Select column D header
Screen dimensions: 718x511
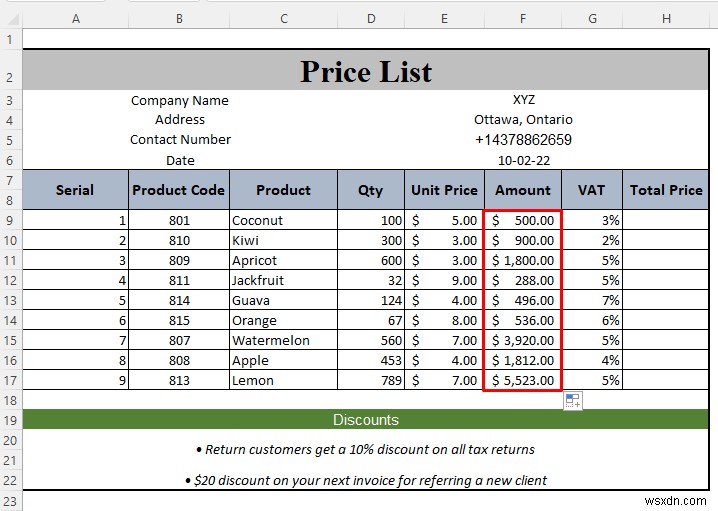pyautogui.click(x=371, y=19)
